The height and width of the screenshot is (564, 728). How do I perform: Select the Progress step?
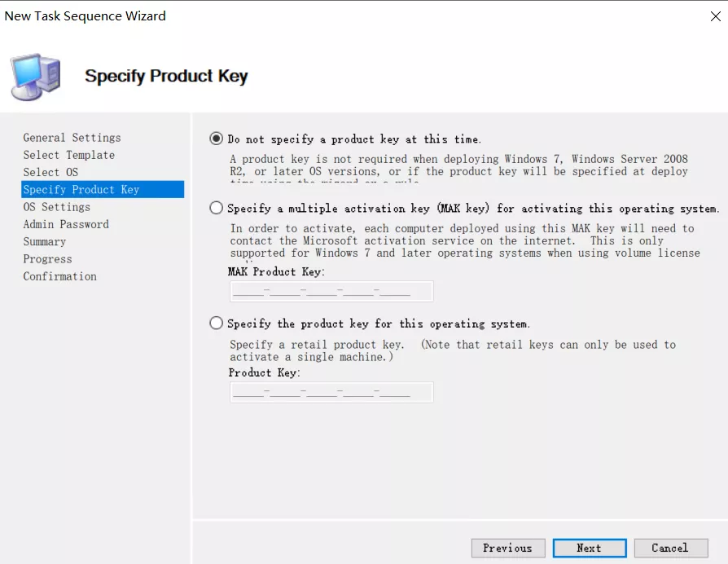pos(47,259)
